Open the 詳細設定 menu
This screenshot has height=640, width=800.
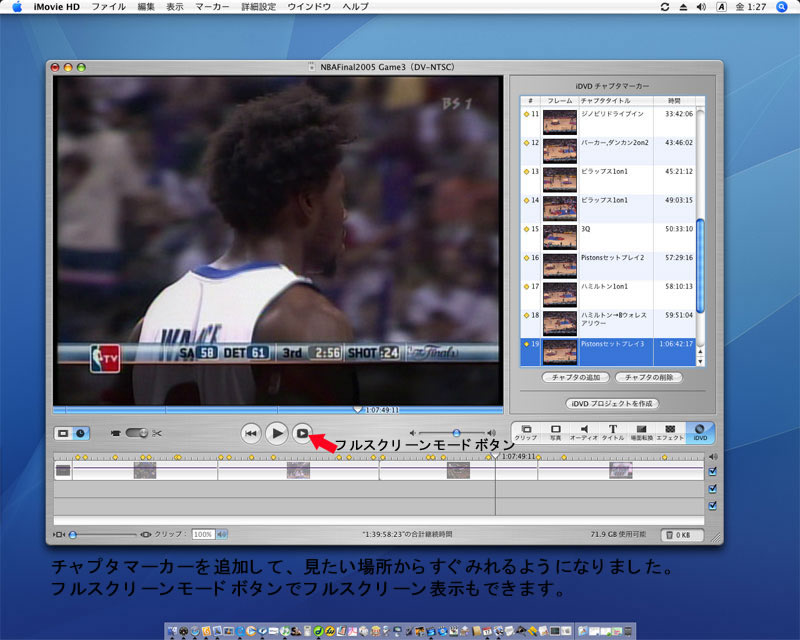tap(259, 7)
